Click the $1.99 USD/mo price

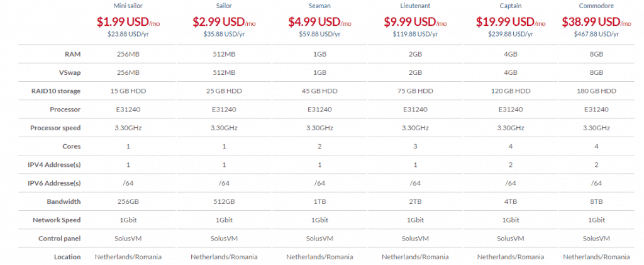(x=128, y=22)
